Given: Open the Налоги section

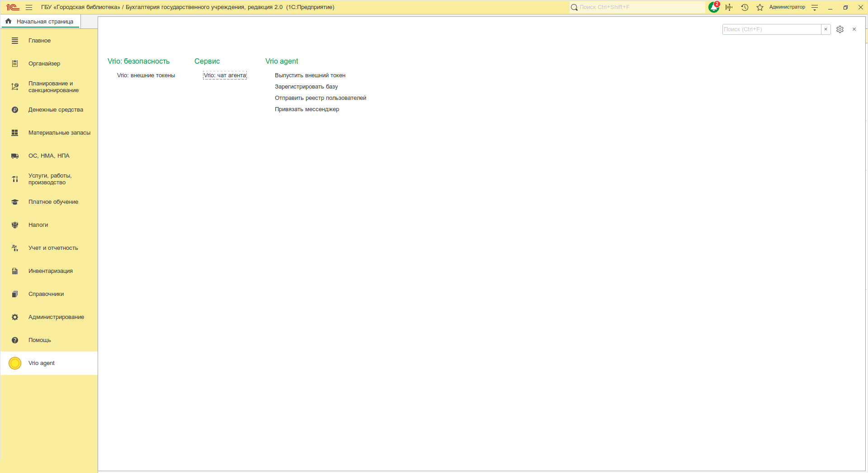Looking at the screenshot, I should tap(49, 225).
